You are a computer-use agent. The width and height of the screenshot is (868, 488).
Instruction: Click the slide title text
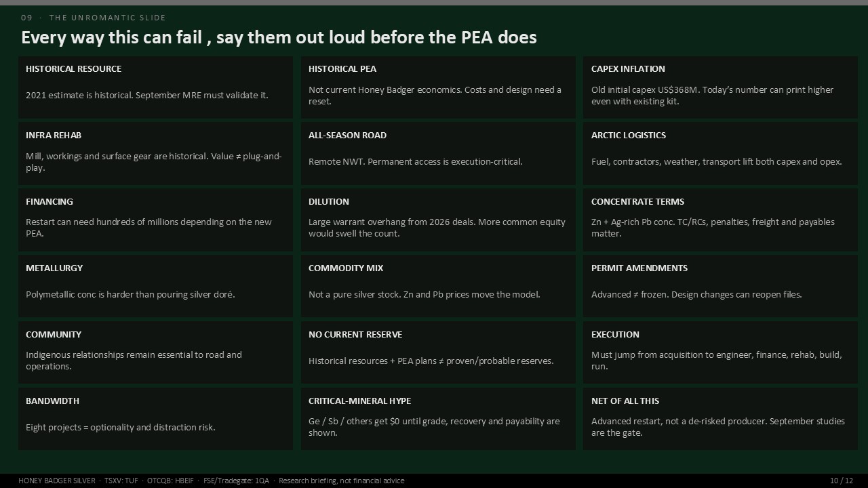[279, 37]
